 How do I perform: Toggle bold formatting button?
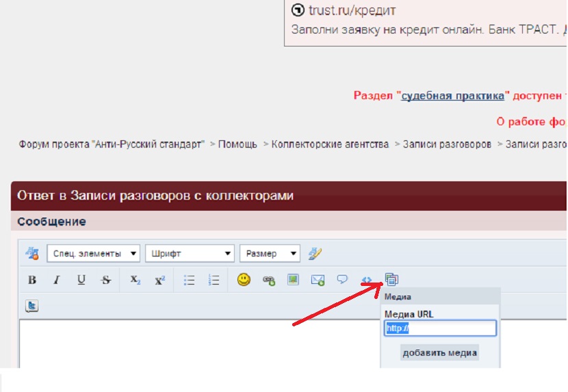32,280
